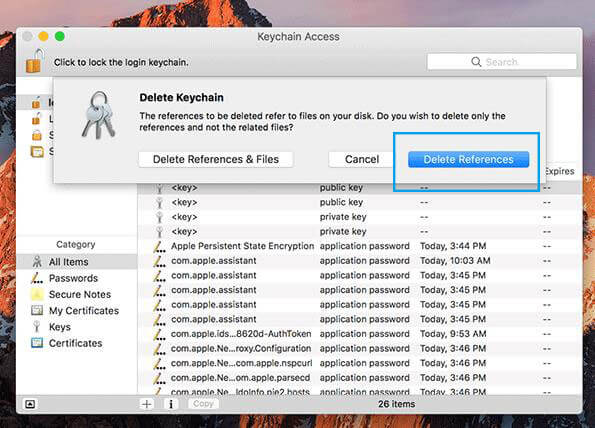Click the Search field in Keychain Access
The image size is (595, 428).
[502, 61]
